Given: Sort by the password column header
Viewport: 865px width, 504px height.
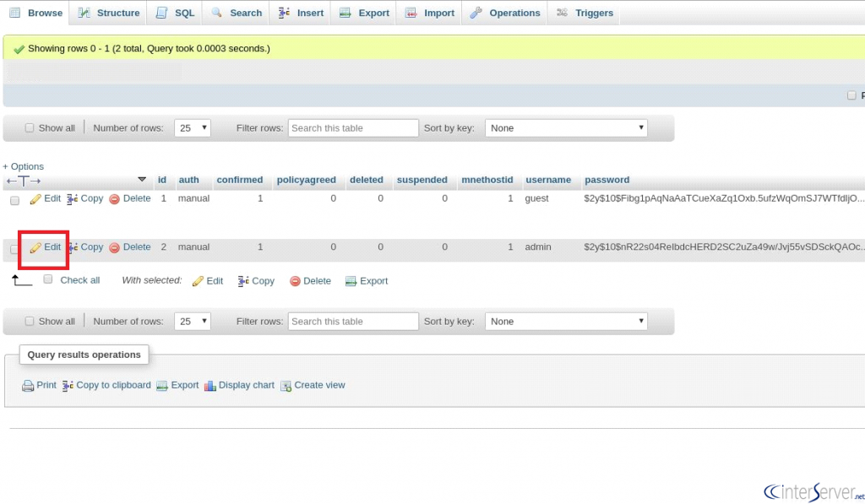Looking at the screenshot, I should tap(607, 180).
